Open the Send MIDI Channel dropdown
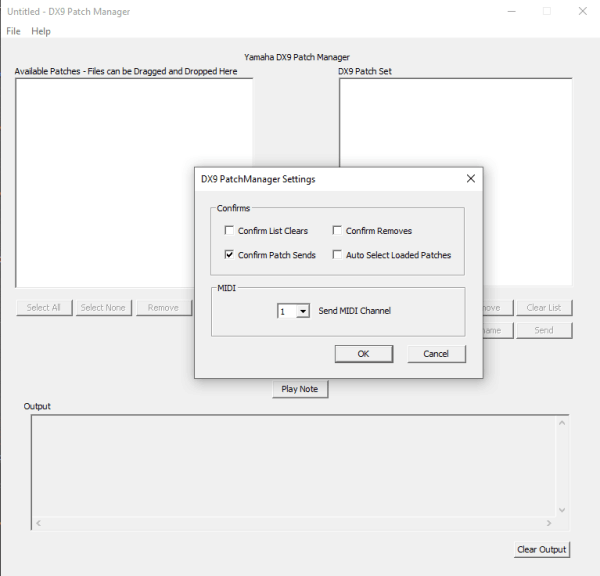 (303, 311)
